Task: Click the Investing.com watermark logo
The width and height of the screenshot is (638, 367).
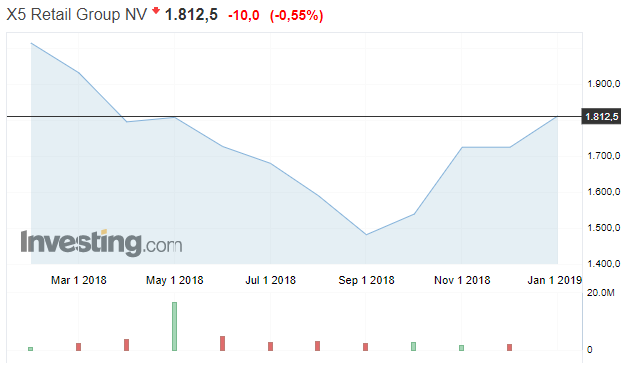Action: click(x=101, y=243)
